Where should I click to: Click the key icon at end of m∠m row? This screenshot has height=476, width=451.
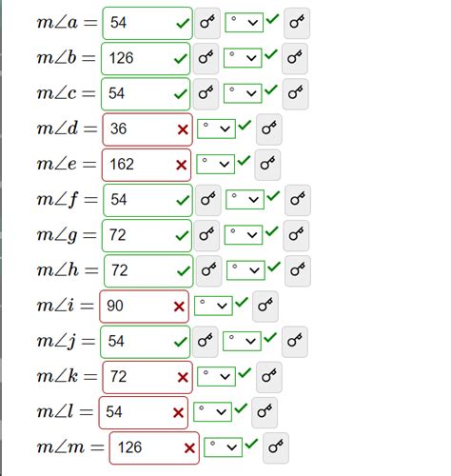[276, 448]
